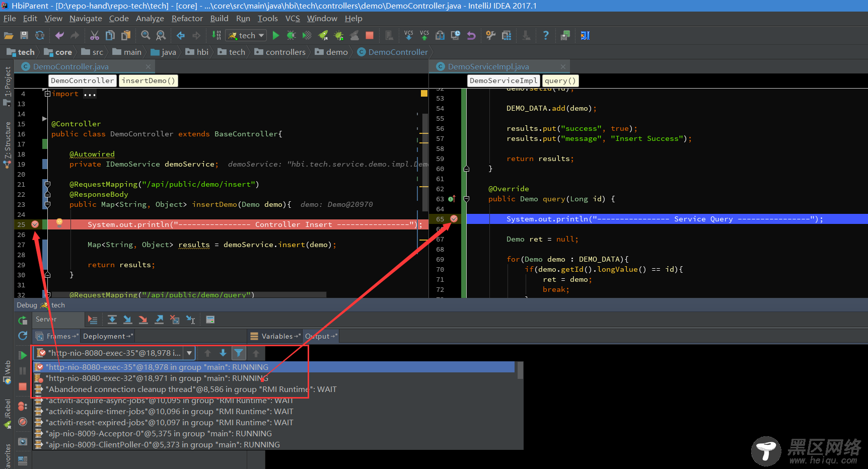Image resolution: width=868 pixels, height=469 pixels.
Task: Click the Cut scissors icon
Action: pos(94,35)
